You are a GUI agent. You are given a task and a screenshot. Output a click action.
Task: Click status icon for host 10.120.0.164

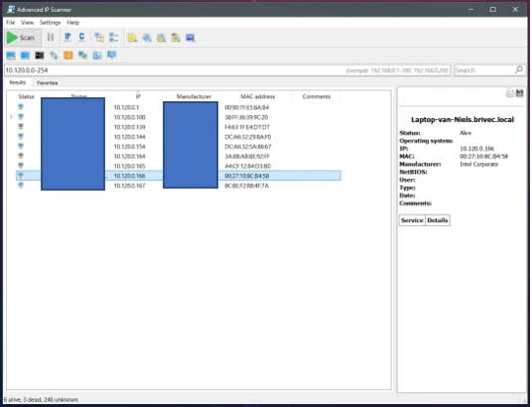pos(21,156)
